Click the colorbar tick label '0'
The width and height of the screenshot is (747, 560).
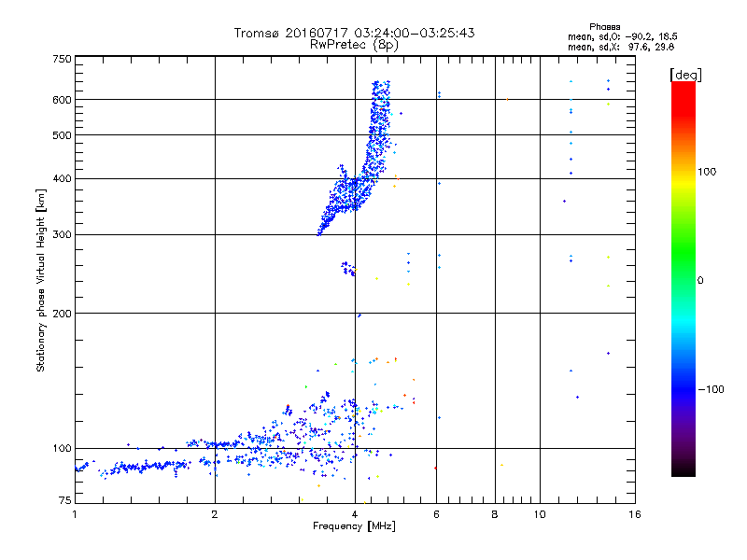tap(700, 281)
